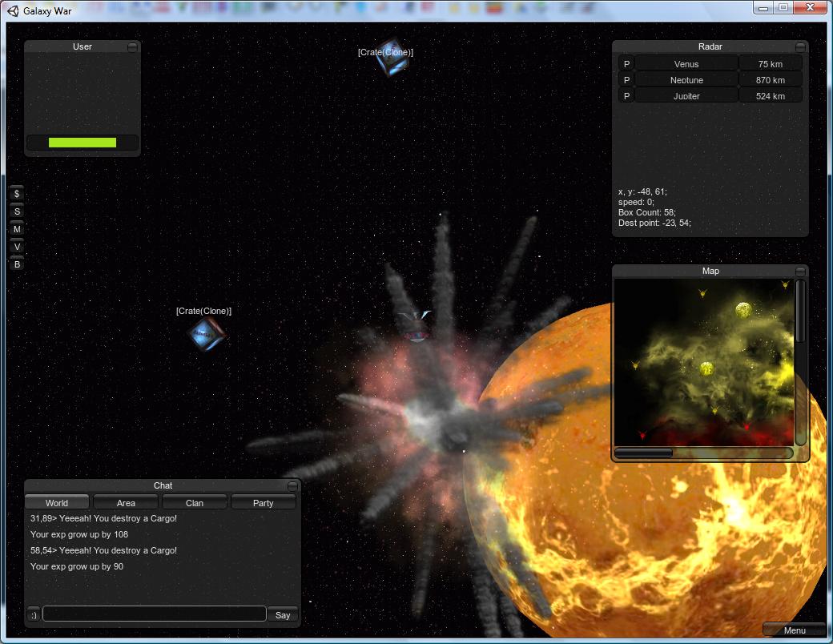Viewport: 833px width, 644px height.
Task: Click the $ sidebar button
Action: point(17,193)
